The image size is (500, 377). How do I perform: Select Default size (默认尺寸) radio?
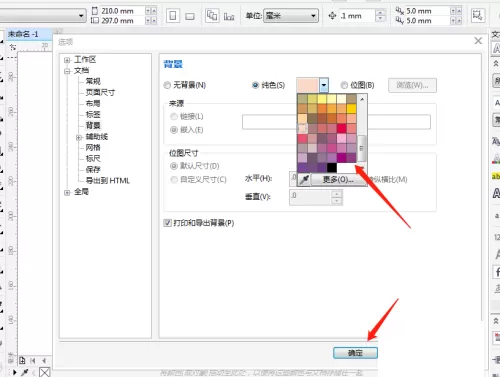click(x=174, y=166)
